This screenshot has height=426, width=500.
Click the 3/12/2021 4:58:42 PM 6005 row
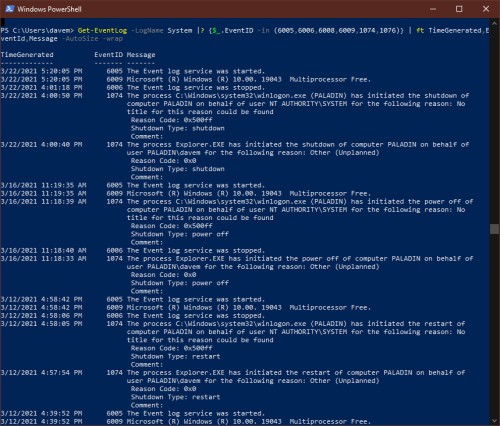(x=133, y=299)
